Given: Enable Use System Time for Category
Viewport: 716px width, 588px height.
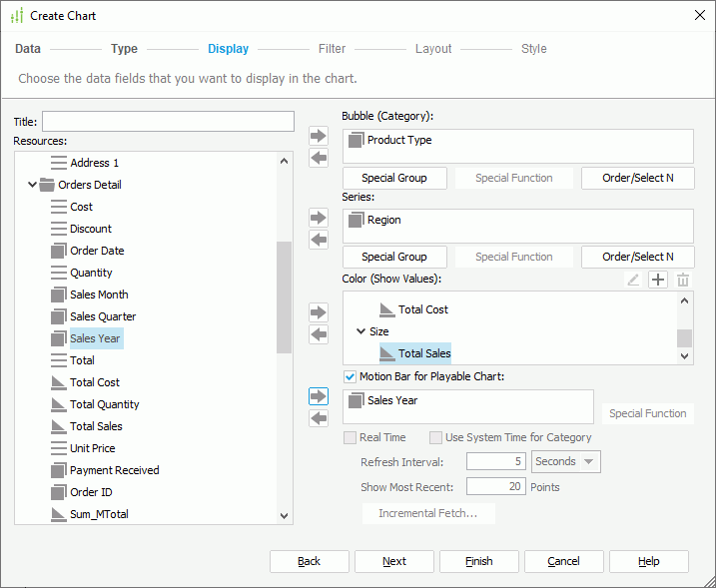Looking at the screenshot, I should pos(435,437).
